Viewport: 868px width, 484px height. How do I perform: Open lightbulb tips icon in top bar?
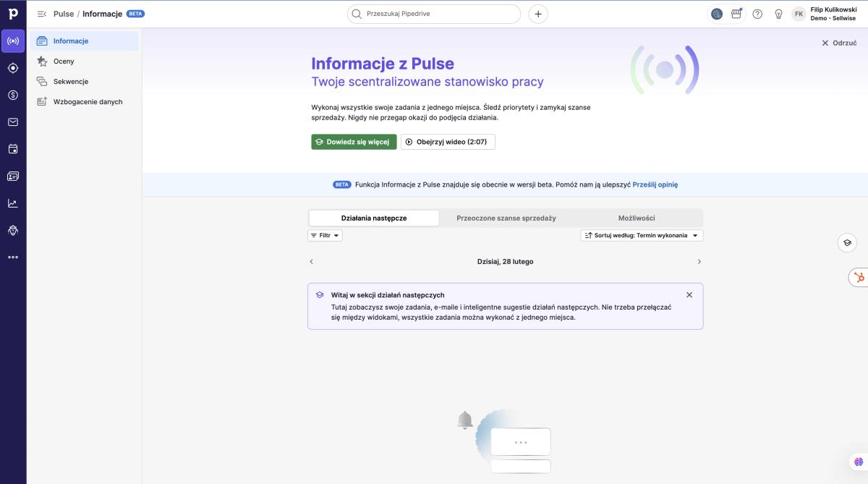tap(778, 14)
